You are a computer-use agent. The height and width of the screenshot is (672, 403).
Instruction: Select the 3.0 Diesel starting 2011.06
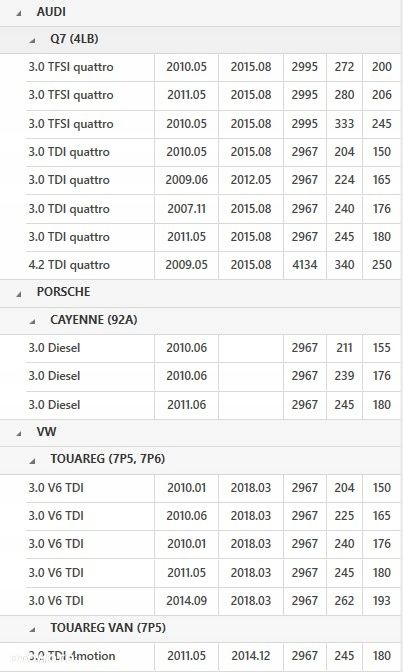[x=213, y=405]
